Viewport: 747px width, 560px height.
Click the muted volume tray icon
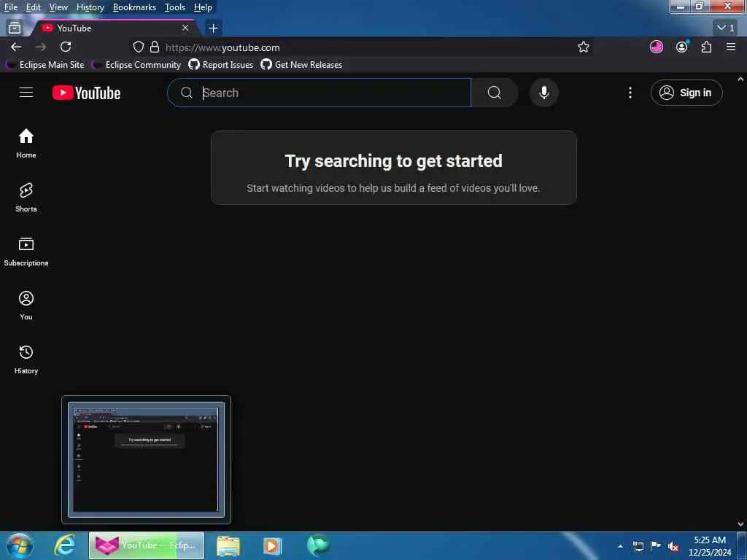[673, 546]
